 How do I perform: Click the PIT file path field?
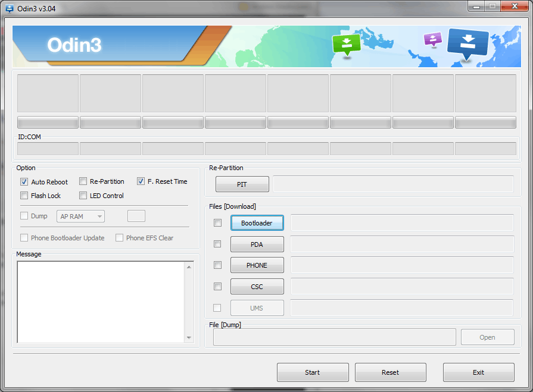point(393,184)
